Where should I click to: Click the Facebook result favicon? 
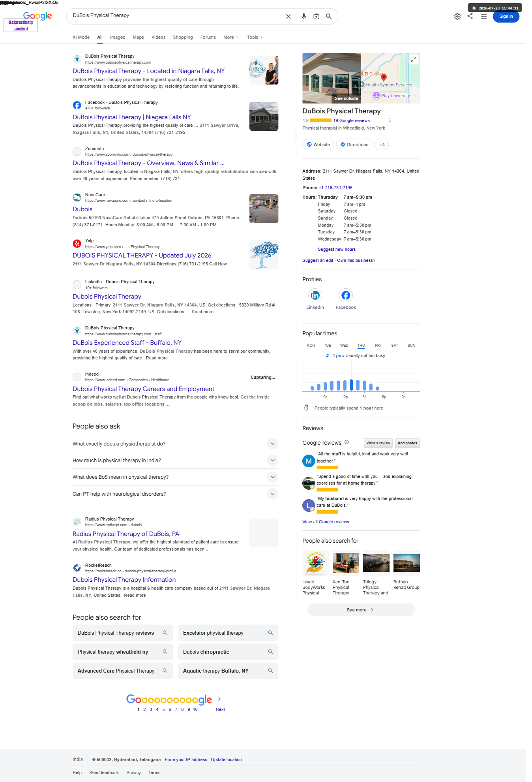tap(77, 105)
